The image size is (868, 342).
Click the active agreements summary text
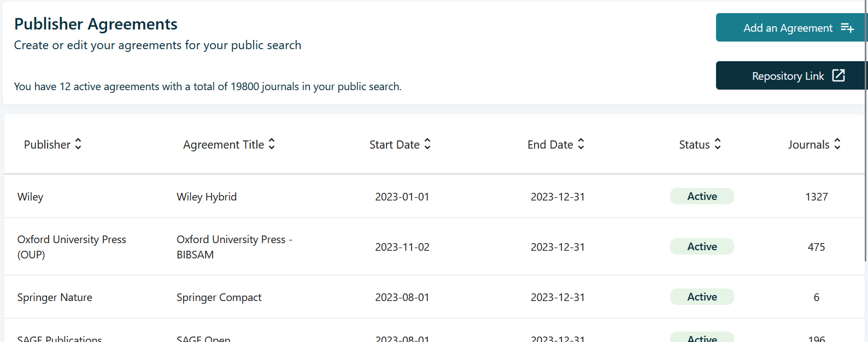pyautogui.click(x=208, y=86)
